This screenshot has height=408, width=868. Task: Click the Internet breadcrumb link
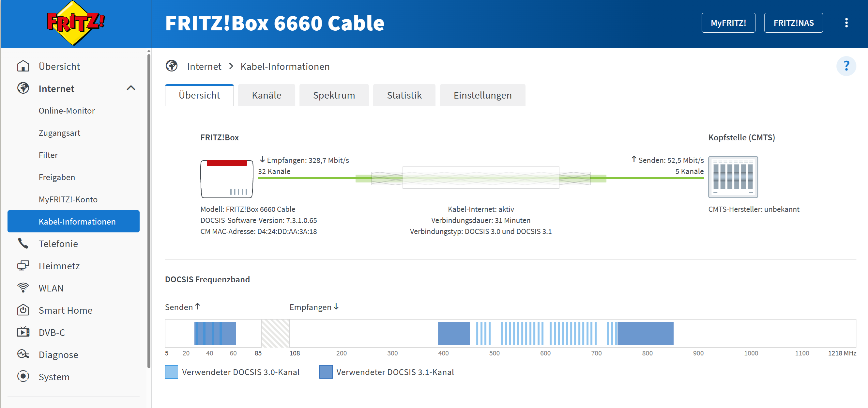click(204, 67)
